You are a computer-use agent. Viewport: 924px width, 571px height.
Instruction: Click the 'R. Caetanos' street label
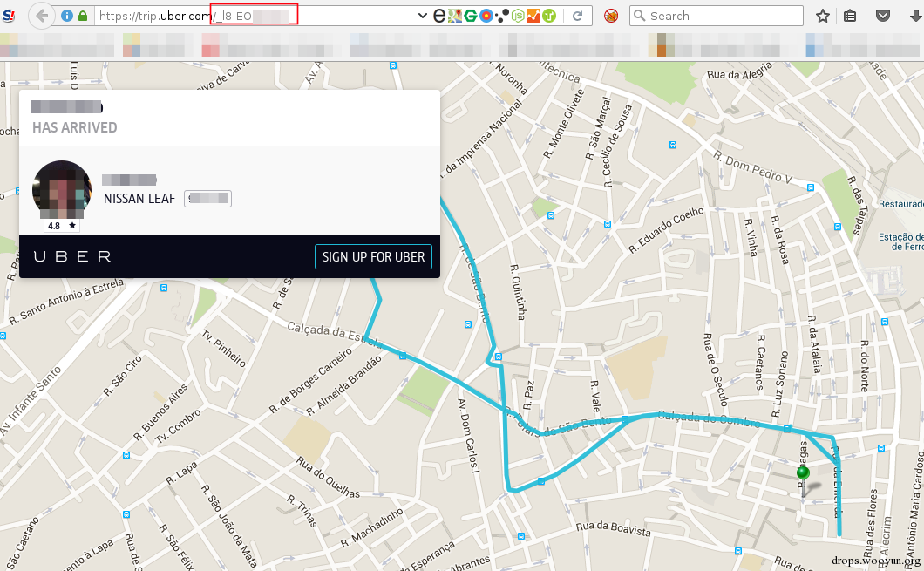[x=761, y=363]
